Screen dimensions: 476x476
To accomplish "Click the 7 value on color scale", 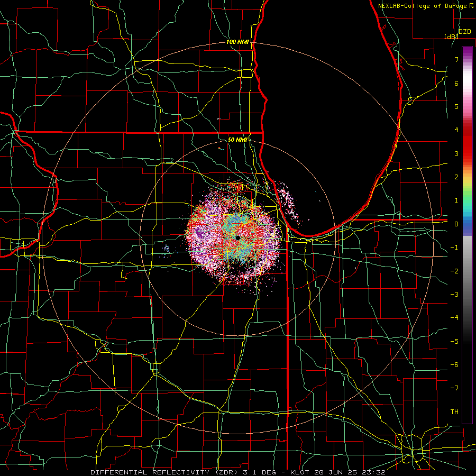I will click(456, 59).
